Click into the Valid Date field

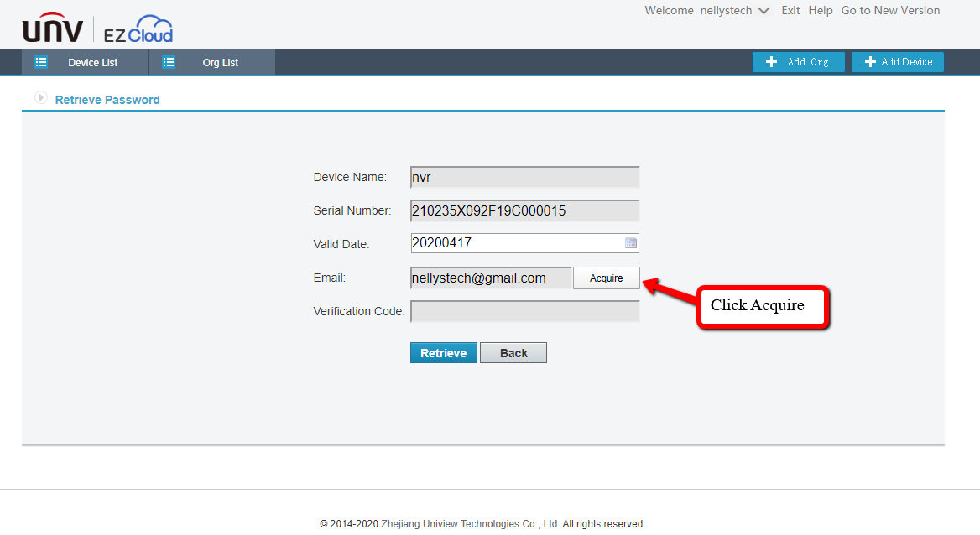click(516, 243)
